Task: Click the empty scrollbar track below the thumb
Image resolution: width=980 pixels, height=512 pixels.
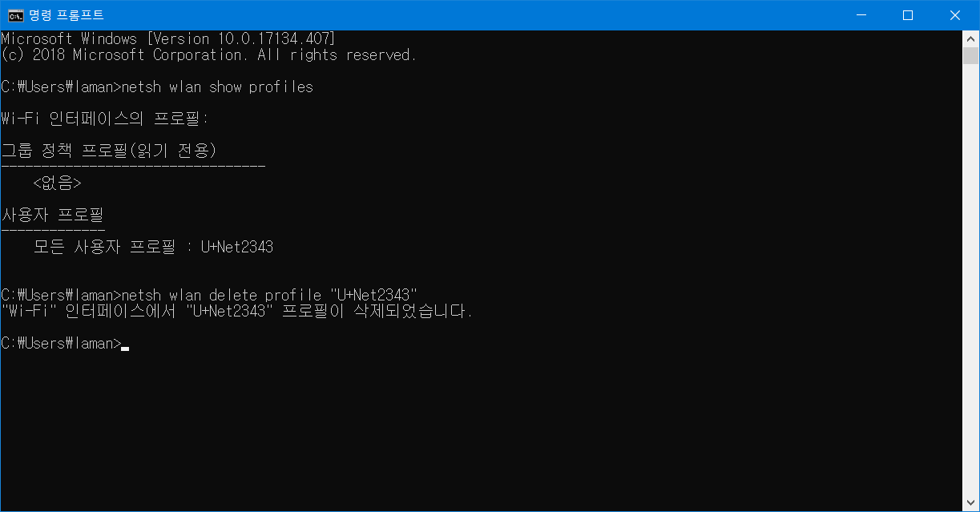Action: tap(971, 280)
